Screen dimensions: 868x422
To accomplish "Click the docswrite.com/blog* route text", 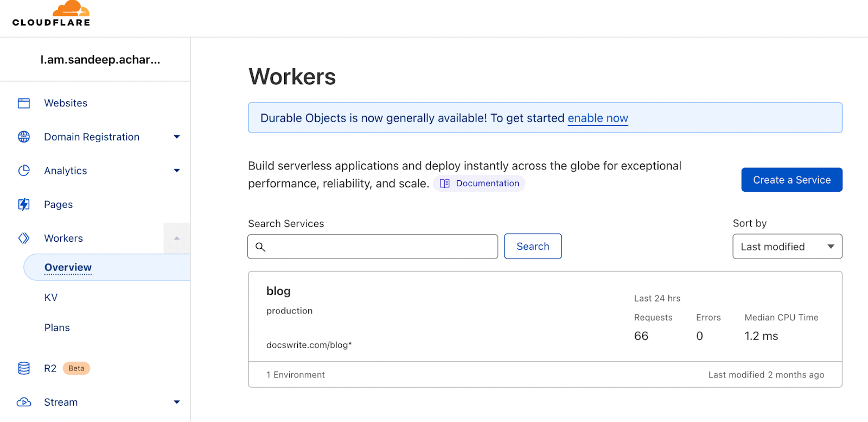I will pos(309,345).
